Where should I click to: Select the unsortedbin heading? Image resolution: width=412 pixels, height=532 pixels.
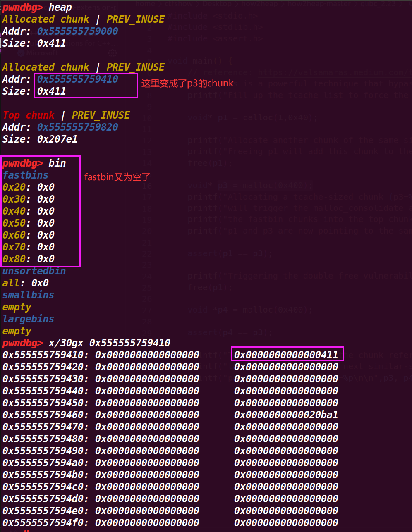34,271
